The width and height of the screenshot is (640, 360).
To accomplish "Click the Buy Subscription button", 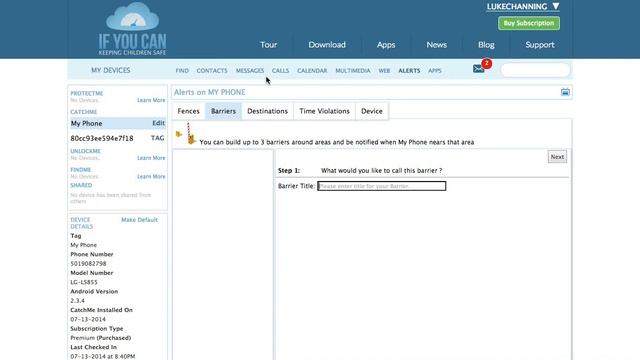I will (x=529, y=23).
